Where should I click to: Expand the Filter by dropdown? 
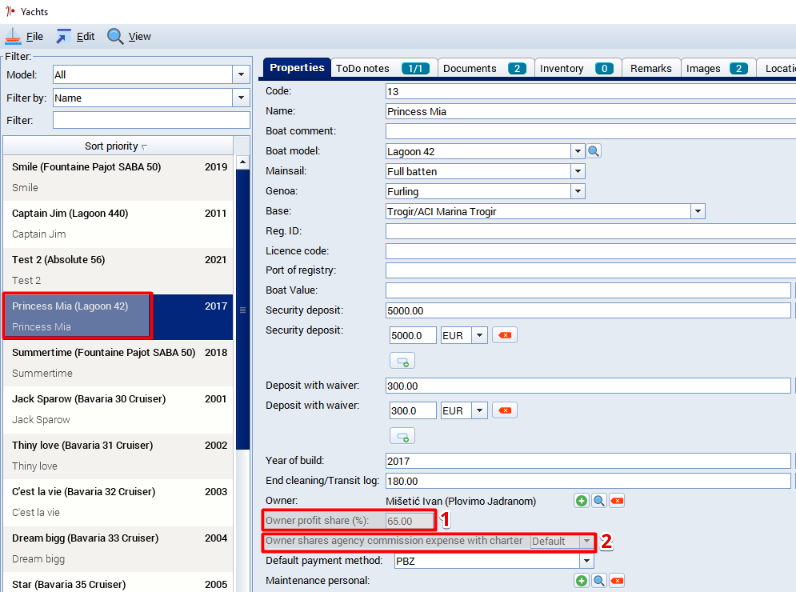(241, 97)
